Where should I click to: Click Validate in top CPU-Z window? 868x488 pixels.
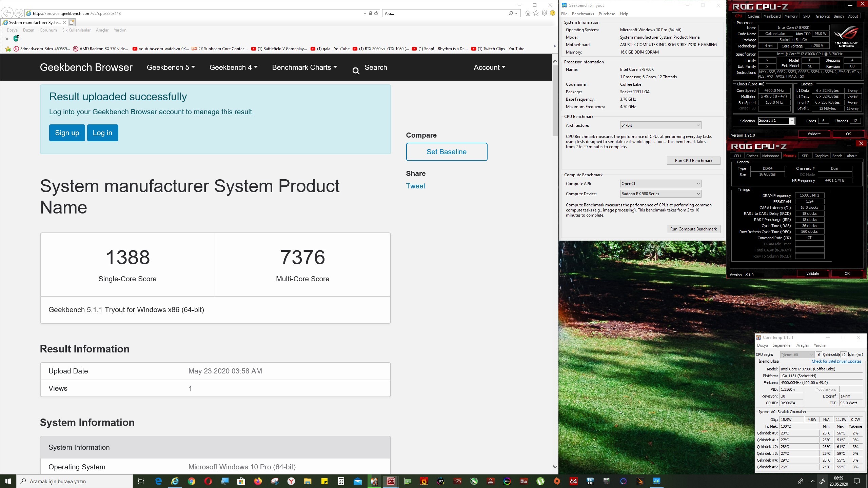(x=814, y=134)
